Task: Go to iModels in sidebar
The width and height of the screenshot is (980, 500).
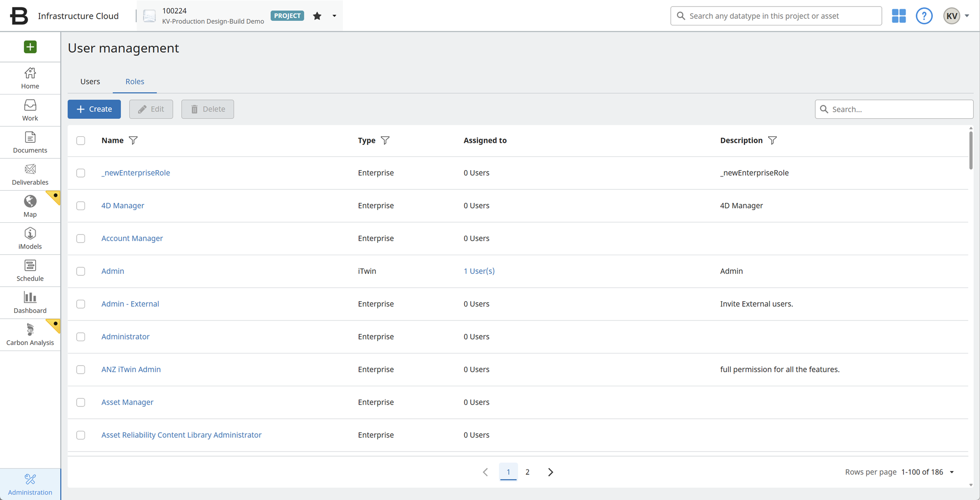Action: [x=30, y=238]
